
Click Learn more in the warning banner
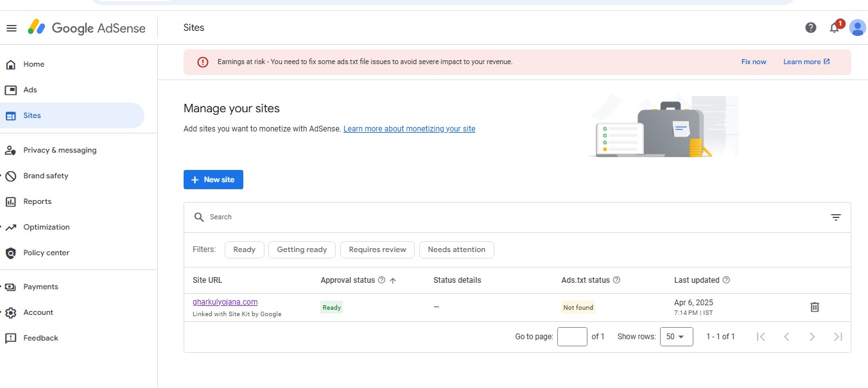[806, 62]
